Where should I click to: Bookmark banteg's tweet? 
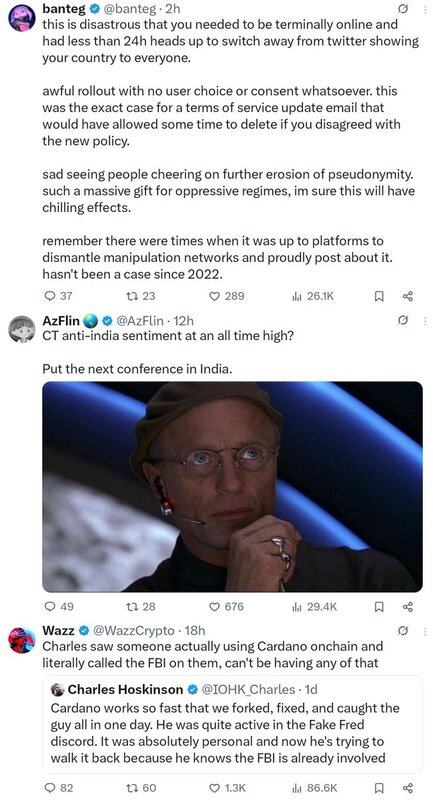click(379, 296)
